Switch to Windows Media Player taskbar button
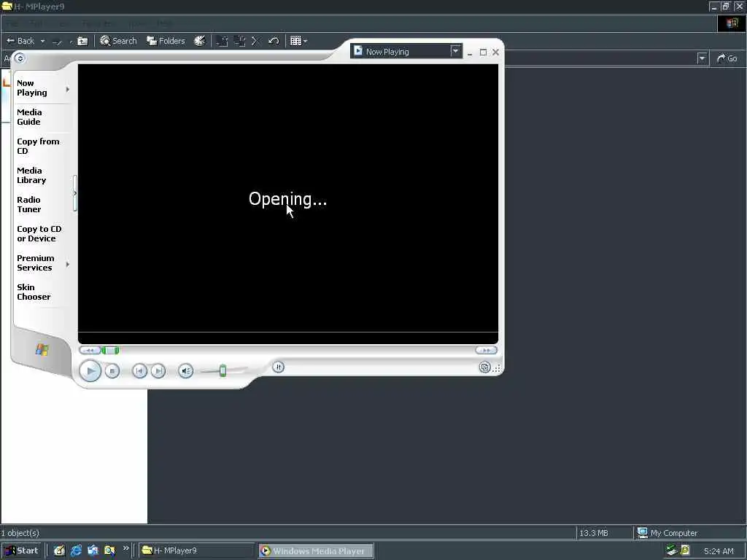 [316, 551]
